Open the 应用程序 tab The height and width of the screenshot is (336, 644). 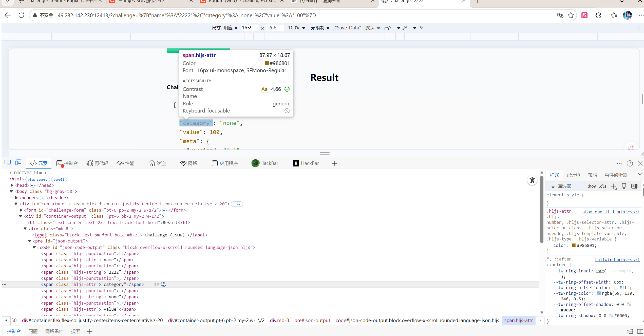(x=225, y=163)
